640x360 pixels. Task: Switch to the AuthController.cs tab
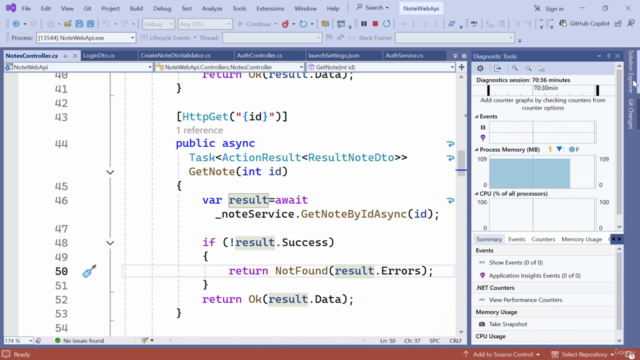pyautogui.click(x=260, y=56)
